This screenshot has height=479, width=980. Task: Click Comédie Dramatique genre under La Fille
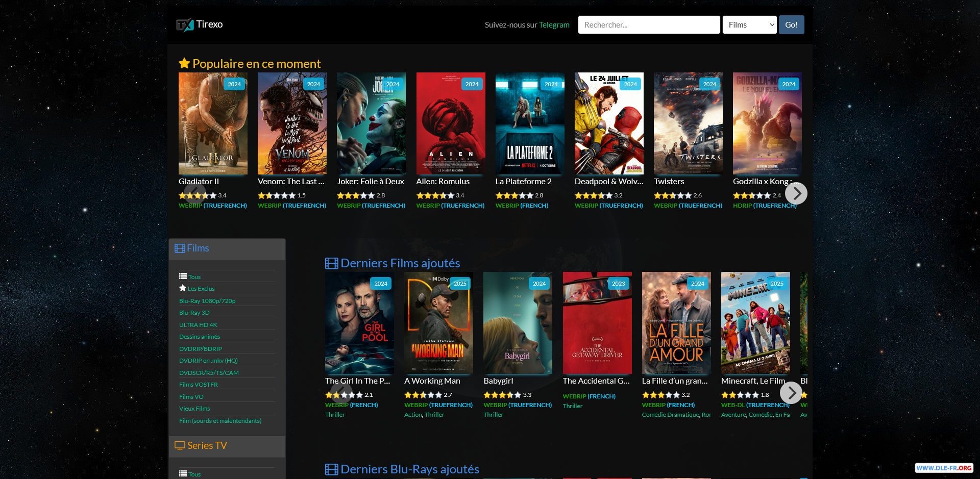[x=671, y=415]
